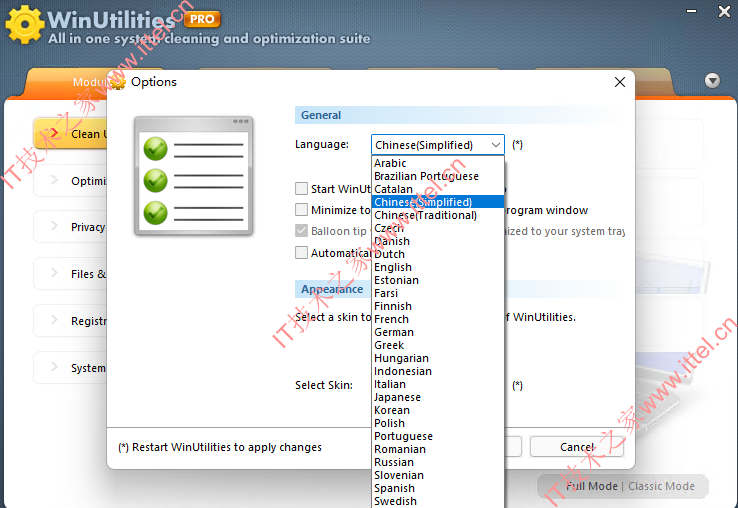Pick Chinese(Traditional) language entry
738x508 pixels.
[x=438, y=215]
